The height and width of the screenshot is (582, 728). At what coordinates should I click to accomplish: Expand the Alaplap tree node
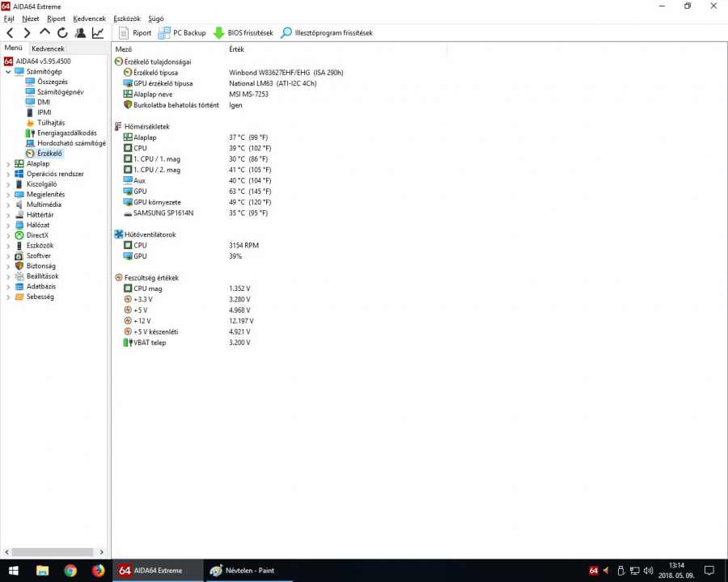click(x=8, y=164)
